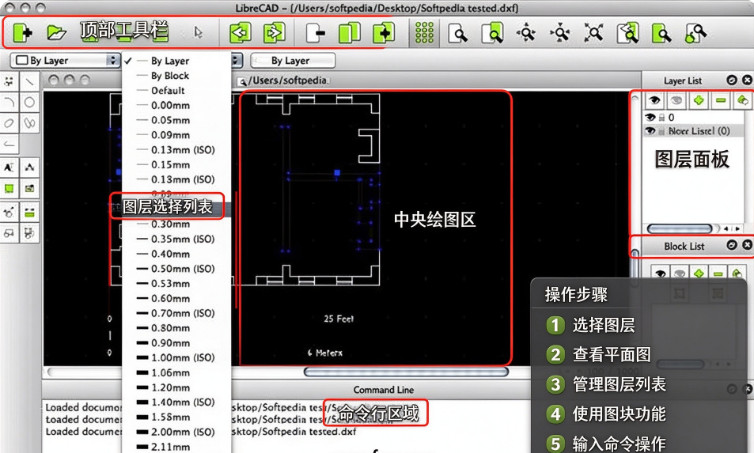Click the Layer List right scroll arrow
Image resolution: width=754 pixels, height=453 pixels.
click(x=737, y=229)
